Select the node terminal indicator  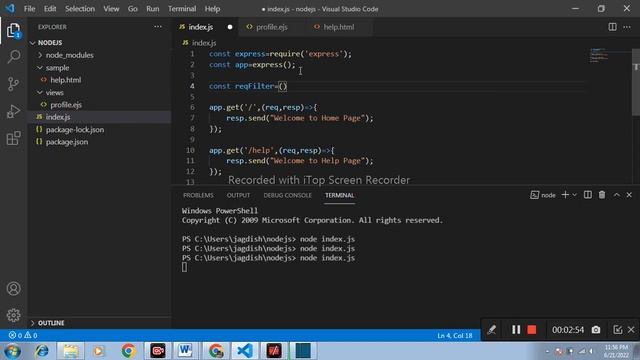[543, 195]
